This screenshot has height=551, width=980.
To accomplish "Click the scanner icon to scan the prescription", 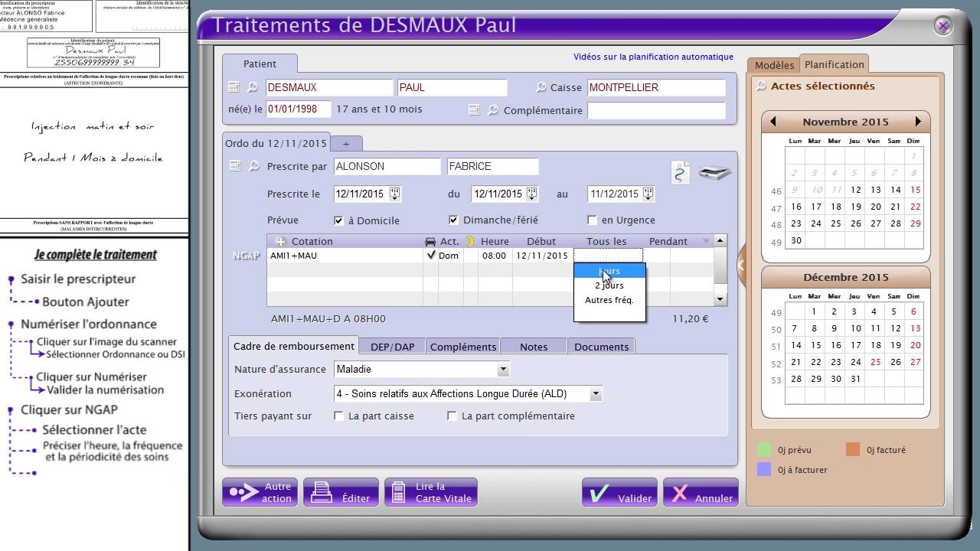I will tap(714, 172).
